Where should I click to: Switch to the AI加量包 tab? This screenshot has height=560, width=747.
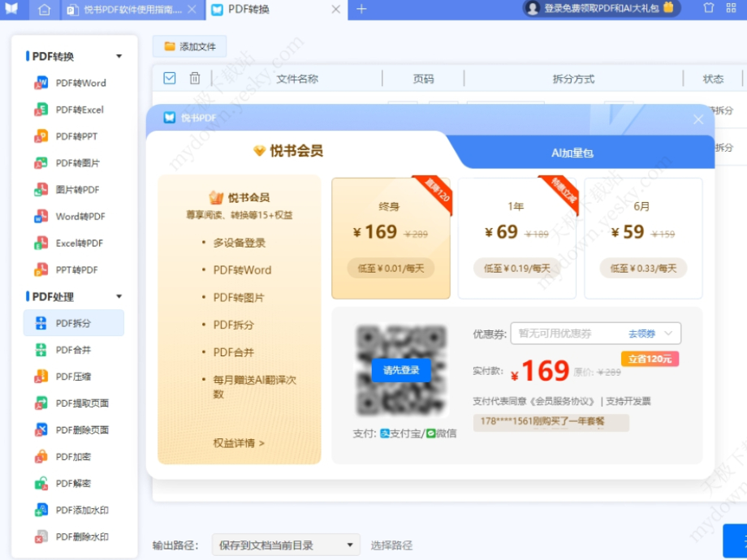[x=572, y=153]
